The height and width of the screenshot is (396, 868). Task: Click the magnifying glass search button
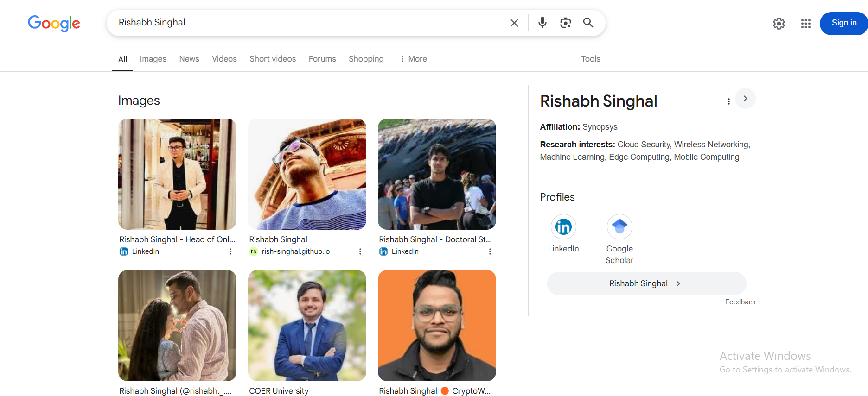pos(588,23)
